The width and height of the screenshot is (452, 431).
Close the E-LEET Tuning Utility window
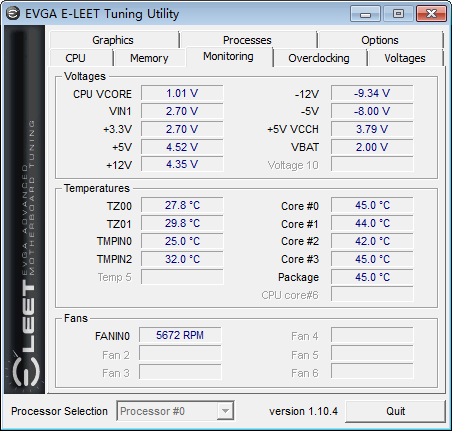pos(431,14)
